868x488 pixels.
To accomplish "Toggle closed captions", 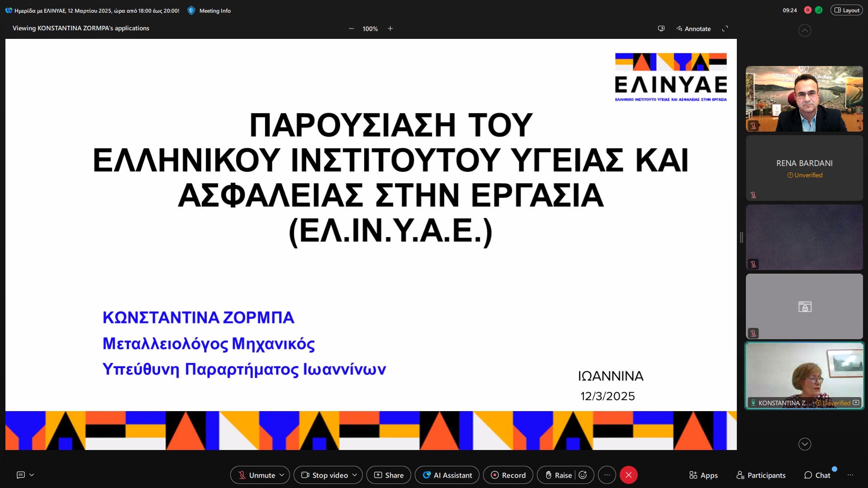I will pos(20,475).
